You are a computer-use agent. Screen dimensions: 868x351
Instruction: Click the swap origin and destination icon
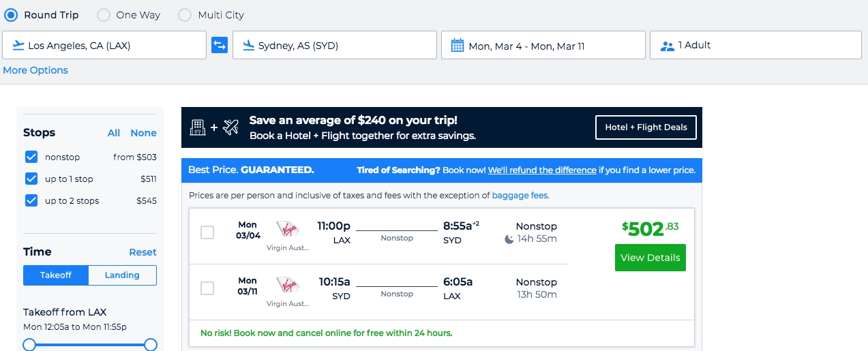tap(220, 45)
